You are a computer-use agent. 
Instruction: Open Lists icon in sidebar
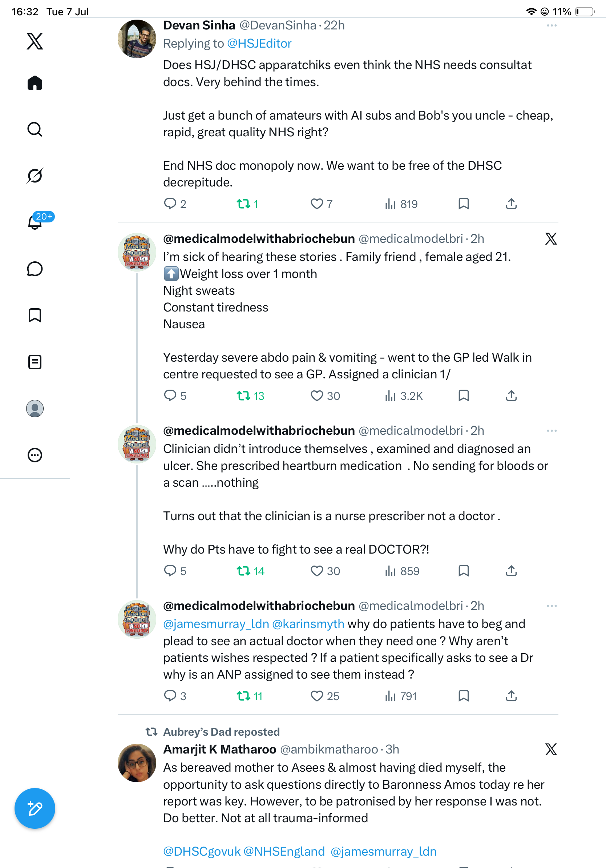pos(35,362)
